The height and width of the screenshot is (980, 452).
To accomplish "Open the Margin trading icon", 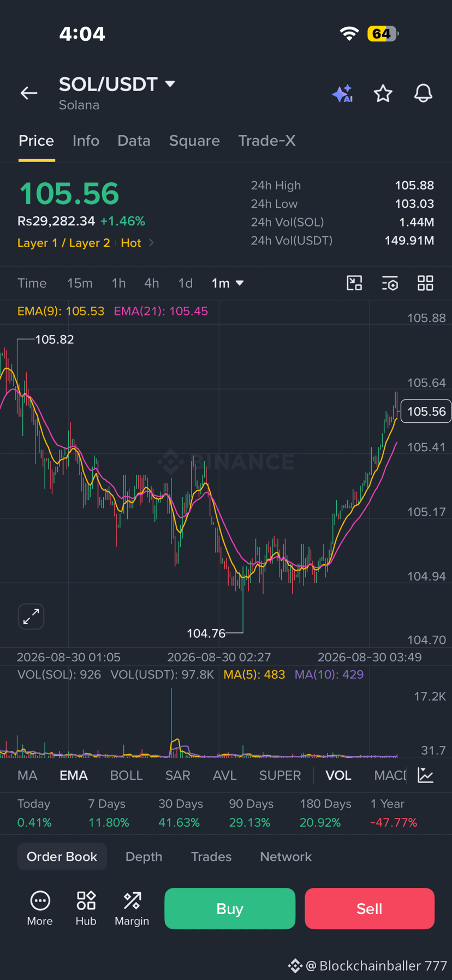I will 132,908.
